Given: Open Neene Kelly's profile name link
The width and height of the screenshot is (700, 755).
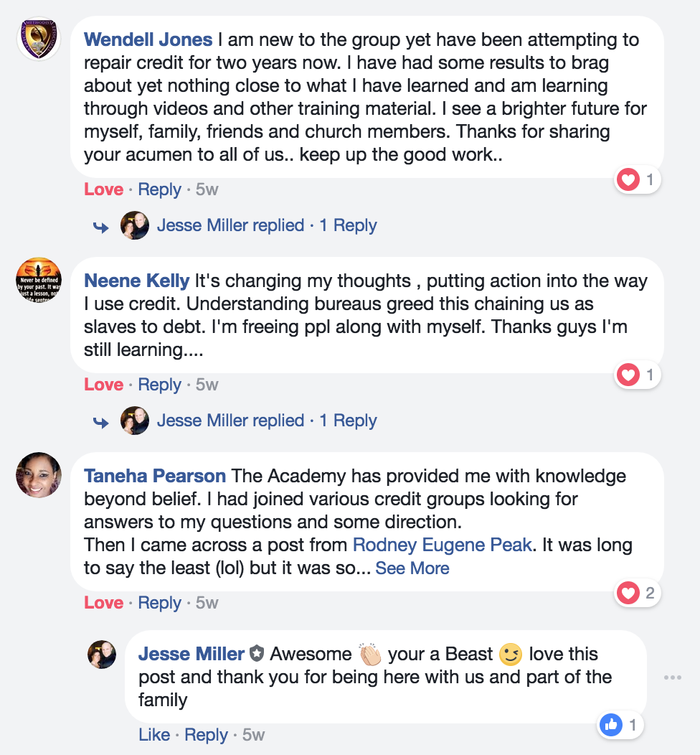Looking at the screenshot, I should (x=136, y=281).
